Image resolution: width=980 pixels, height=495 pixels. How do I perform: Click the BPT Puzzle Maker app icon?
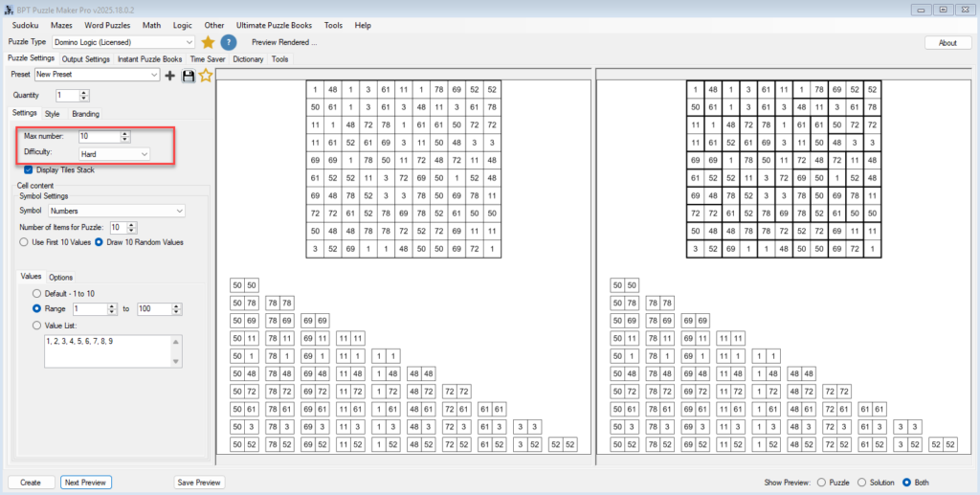coord(9,9)
